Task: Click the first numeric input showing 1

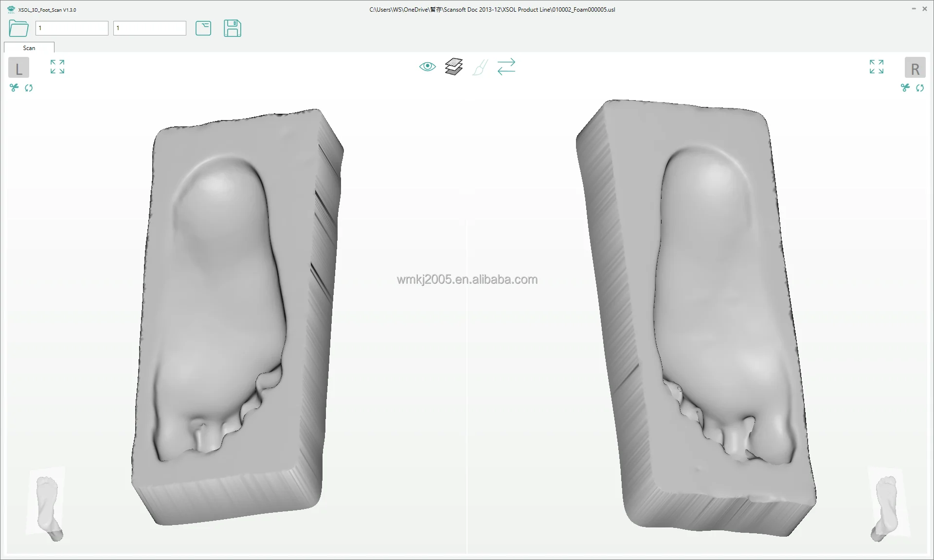Action: (x=72, y=28)
